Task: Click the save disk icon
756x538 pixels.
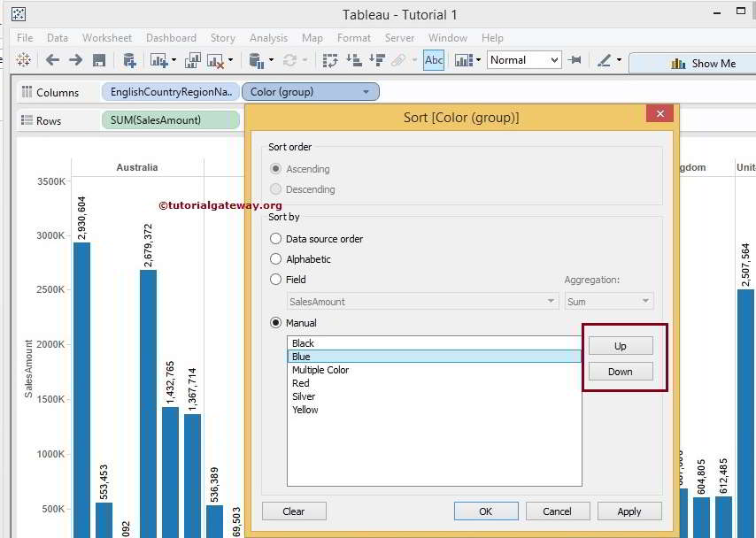Action: coord(99,60)
